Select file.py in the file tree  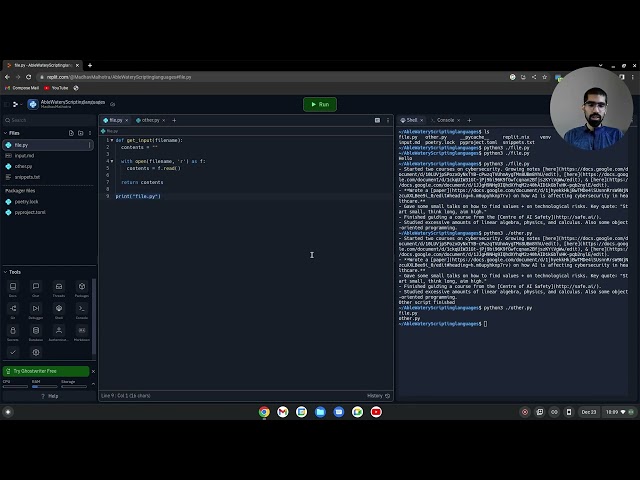click(x=48, y=145)
